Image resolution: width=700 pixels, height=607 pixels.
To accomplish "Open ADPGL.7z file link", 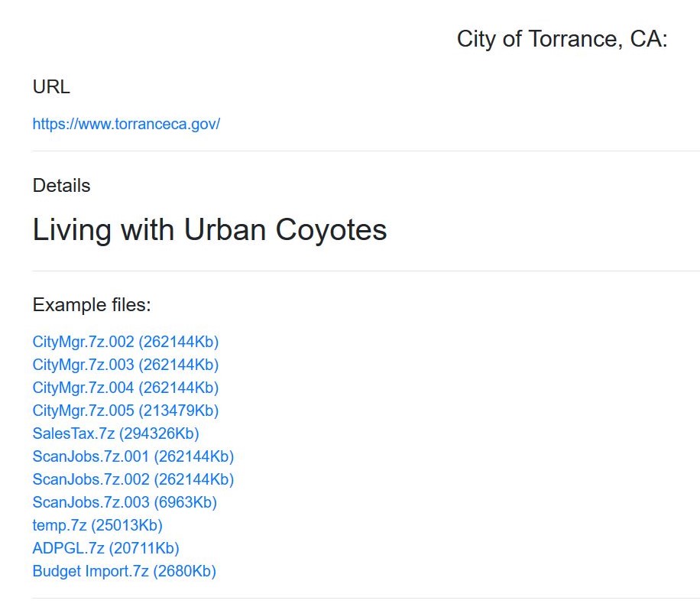I will coord(105,548).
